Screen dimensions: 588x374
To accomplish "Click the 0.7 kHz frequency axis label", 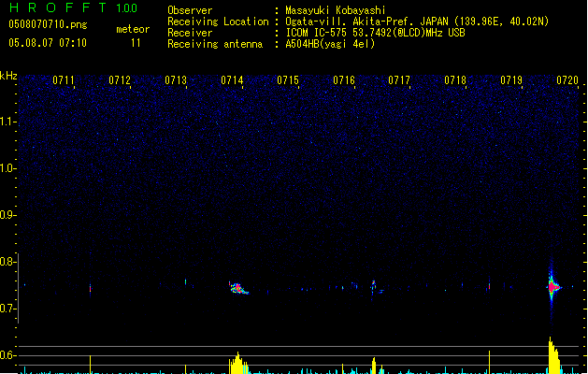I will (7, 309).
